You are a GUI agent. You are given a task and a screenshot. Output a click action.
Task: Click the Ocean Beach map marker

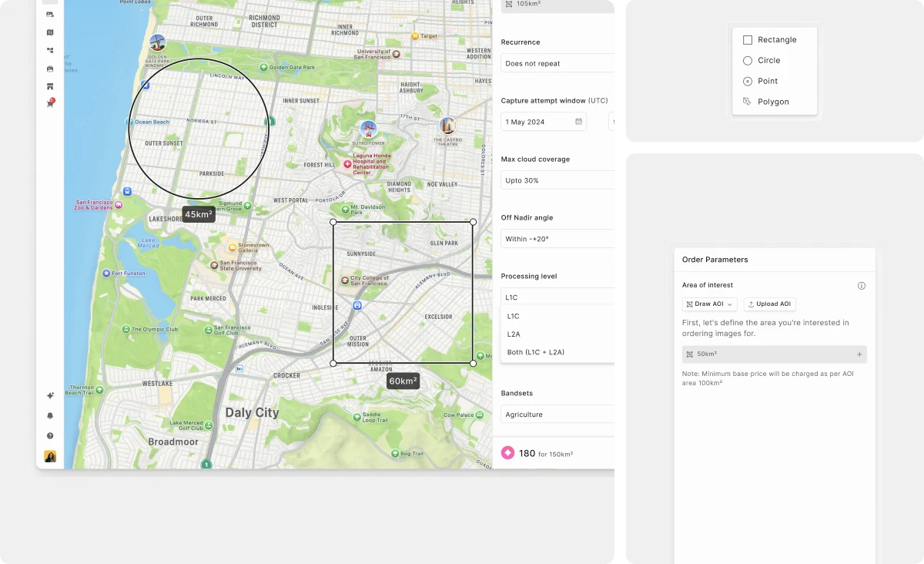pos(129,122)
